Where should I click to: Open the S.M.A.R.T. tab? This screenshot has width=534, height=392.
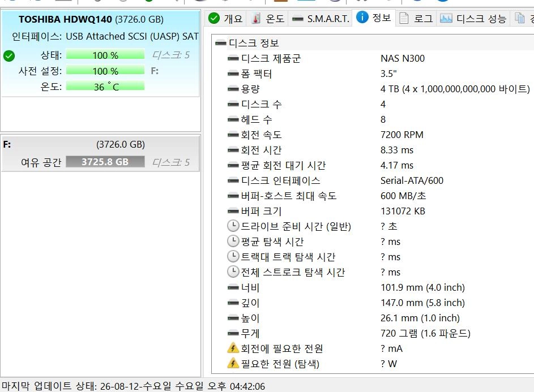tap(320, 18)
